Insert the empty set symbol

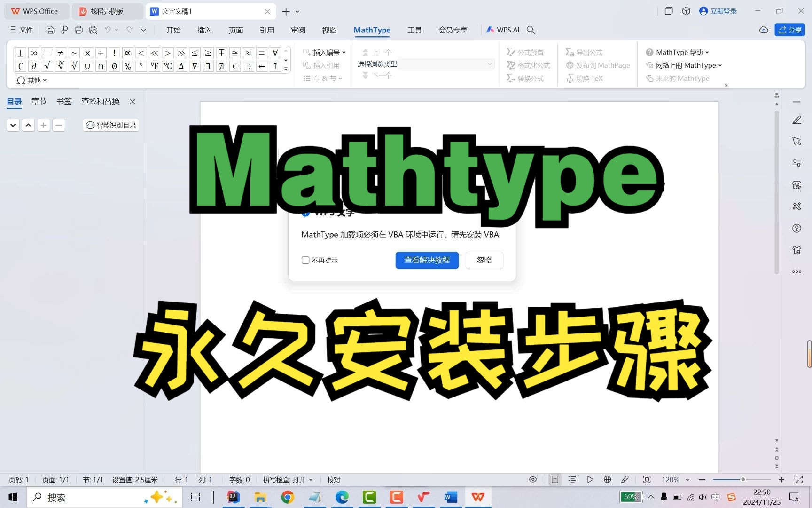[x=114, y=66]
